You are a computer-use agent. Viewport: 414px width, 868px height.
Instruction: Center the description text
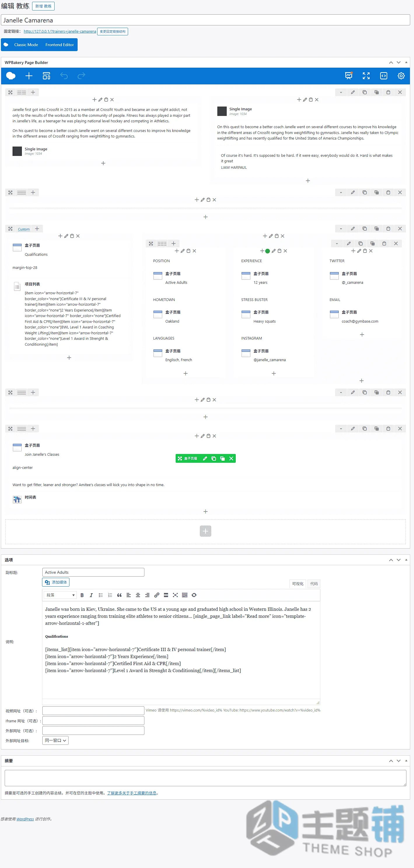point(138,595)
